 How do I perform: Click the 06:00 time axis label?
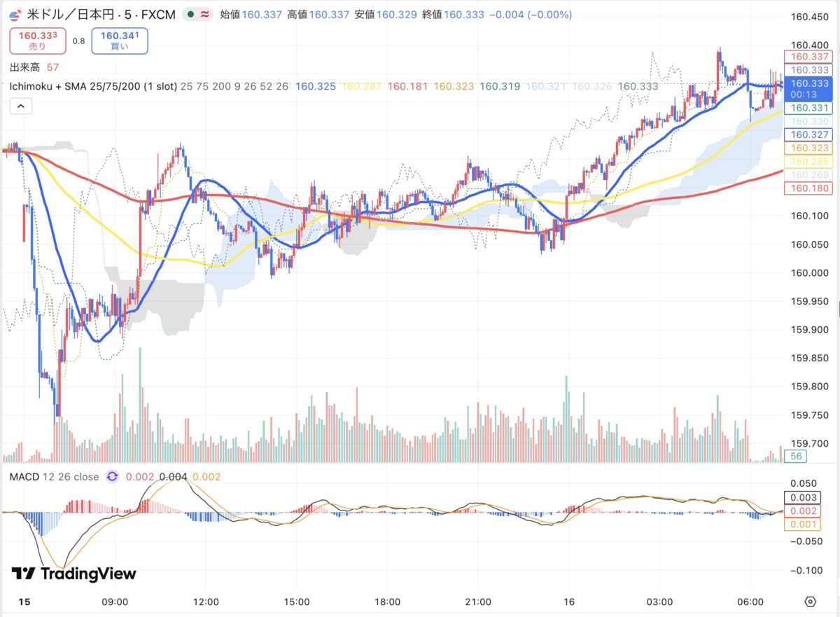click(750, 602)
